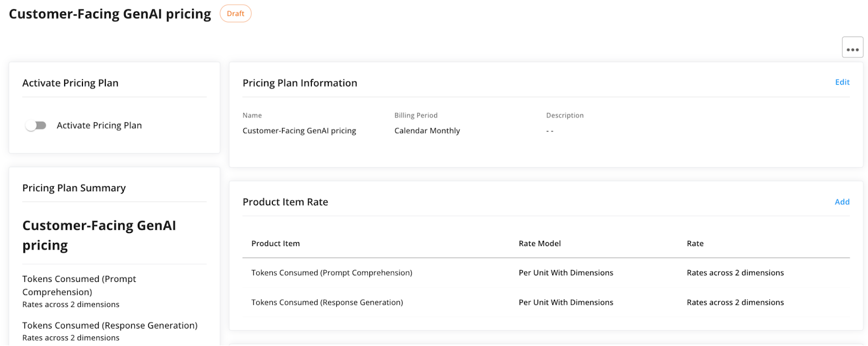Click Add in Product Item Rate

842,202
